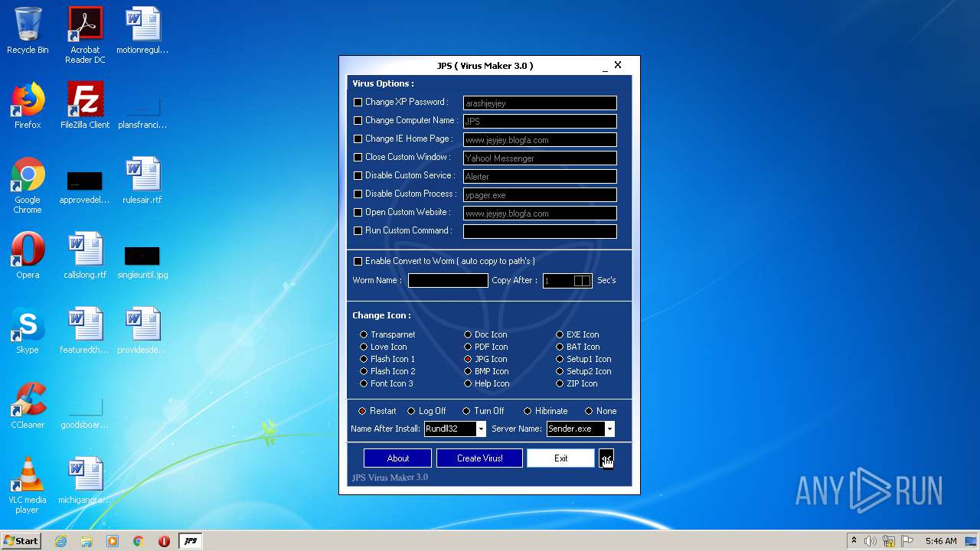The image size is (980, 551).
Task: Enable the Change XP Password checkbox
Action: (x=358, y=102)
